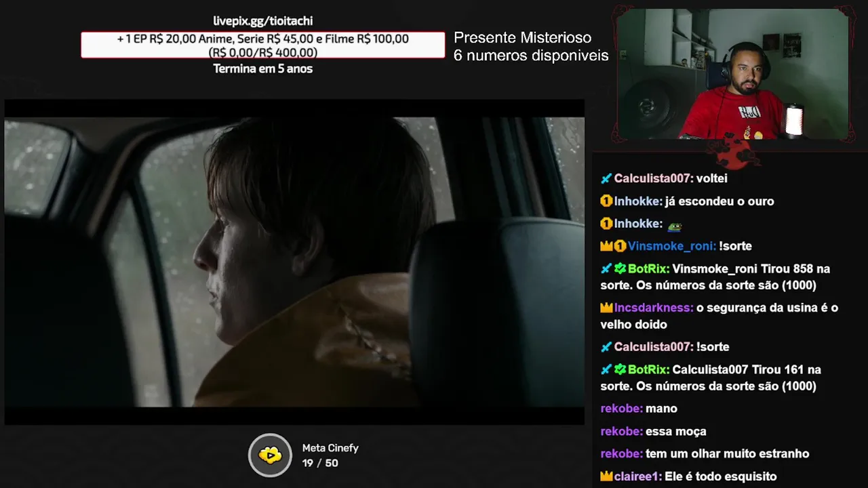The height and width of the screenshot is (488, 868).
Task: Click crown badge next to Vinsmoke_roni
Action: (x=606, y=246)
